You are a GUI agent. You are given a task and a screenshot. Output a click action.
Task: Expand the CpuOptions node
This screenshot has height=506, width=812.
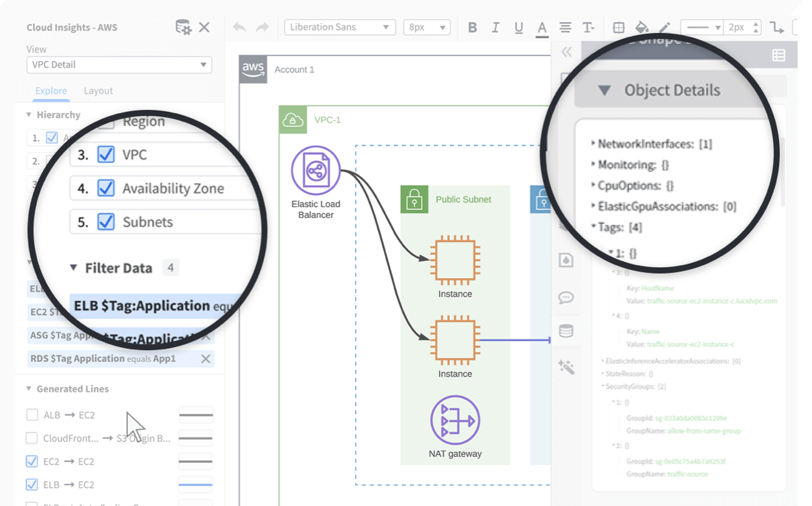tap(593, 185)
